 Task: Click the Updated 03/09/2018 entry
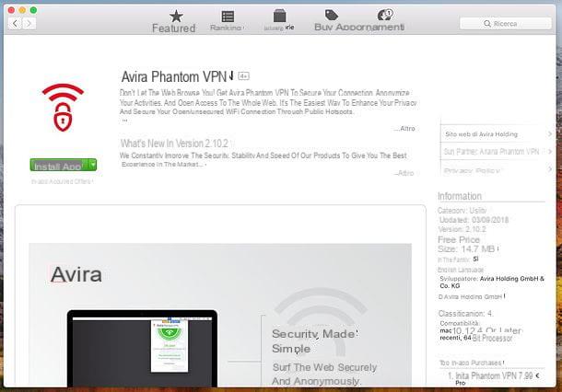pyautogui.click(x=474, y=220)
